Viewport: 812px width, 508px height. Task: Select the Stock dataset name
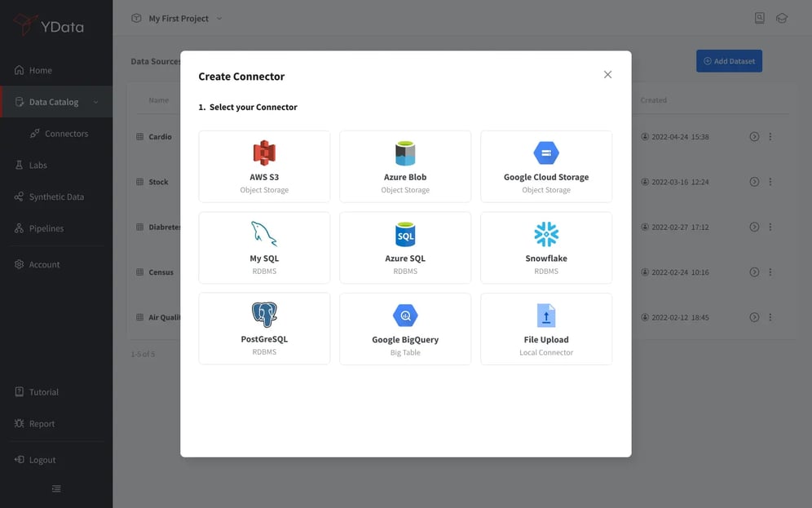(158, 182)
